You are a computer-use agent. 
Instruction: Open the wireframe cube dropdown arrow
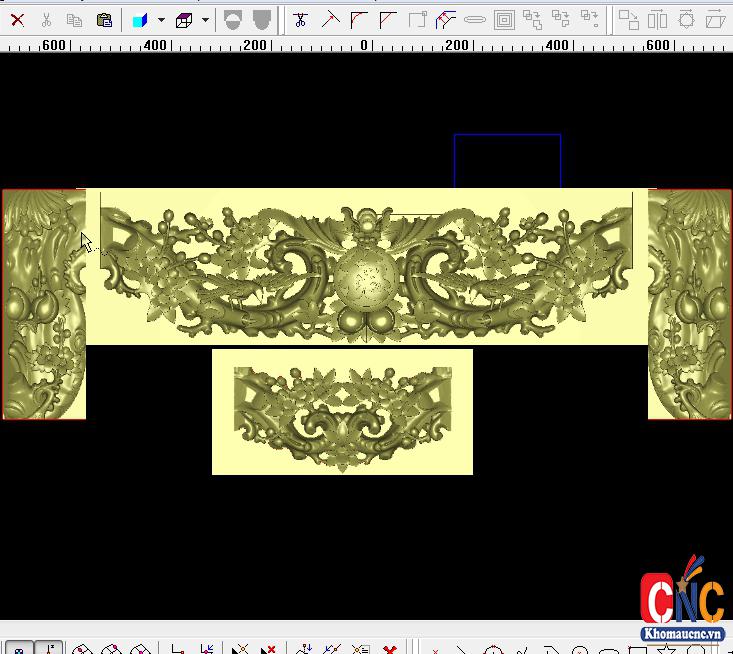tap(205, 20)
